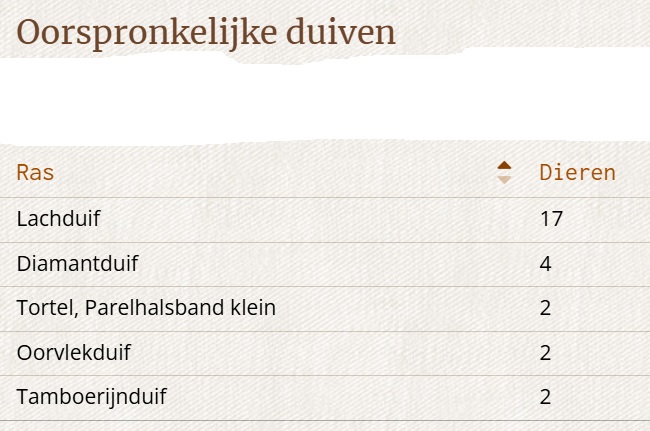
Task: Sort Ras column descending with down arrow
Action: (x=504, y=179)
